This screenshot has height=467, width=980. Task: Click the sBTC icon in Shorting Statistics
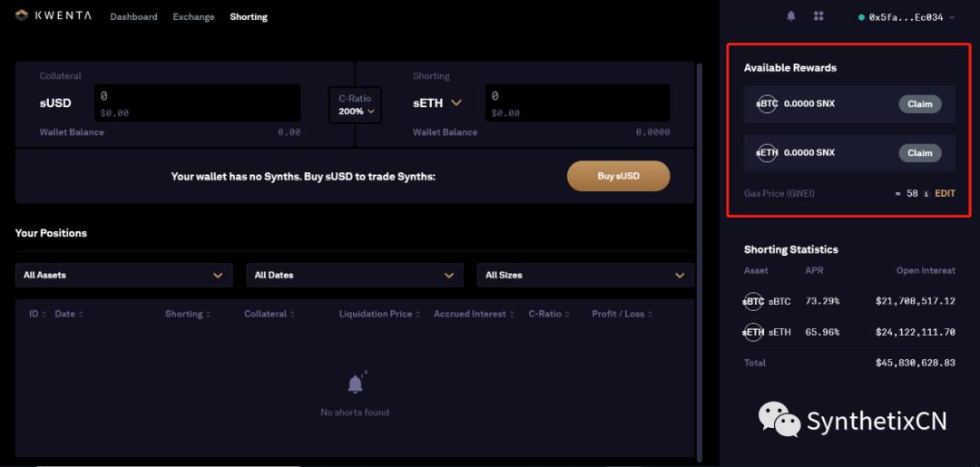pyautogui.click(x=754, y=302)
